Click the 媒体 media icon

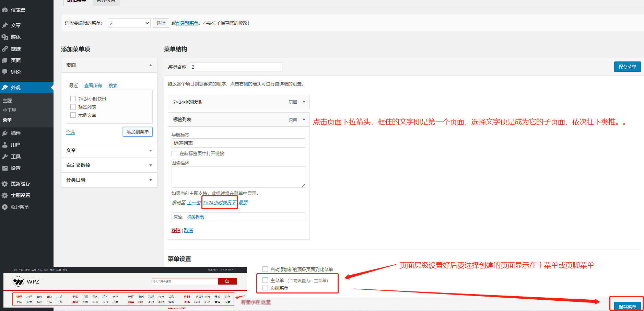pos(5,37)
